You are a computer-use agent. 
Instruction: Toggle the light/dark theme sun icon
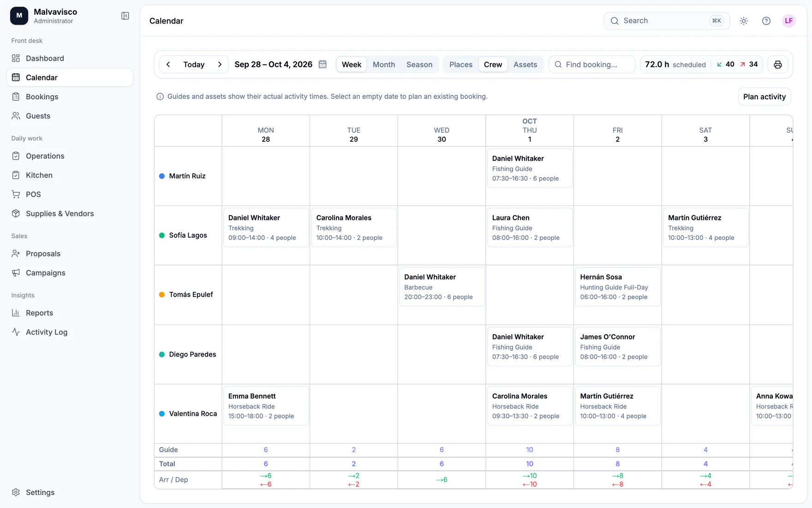coord(744,21)
